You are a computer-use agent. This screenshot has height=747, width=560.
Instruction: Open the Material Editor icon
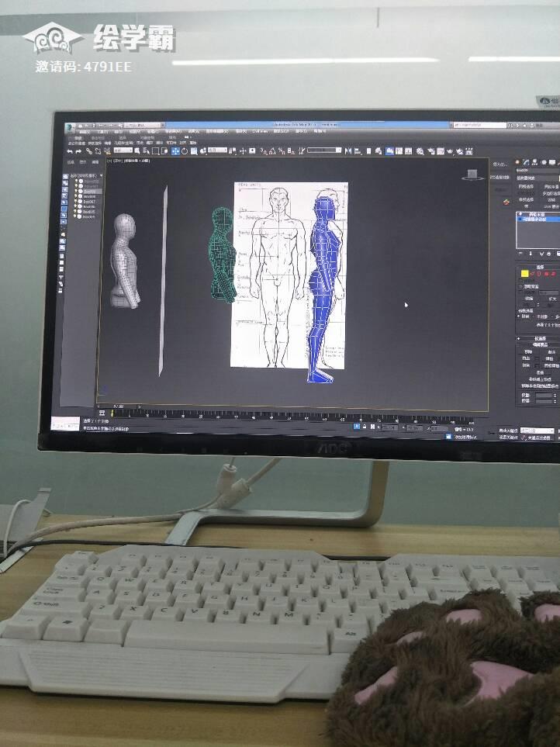pyautogui.click(x=420, y=151)
